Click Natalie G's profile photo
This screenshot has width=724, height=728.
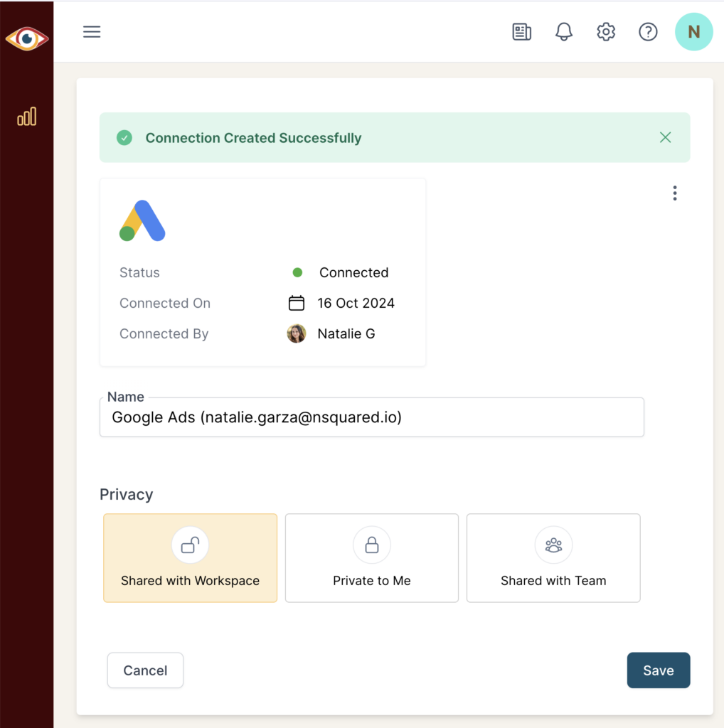tap(296, 333)
